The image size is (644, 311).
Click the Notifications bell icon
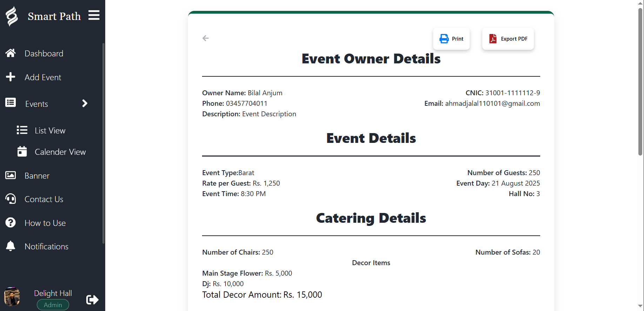coord(11,246)
